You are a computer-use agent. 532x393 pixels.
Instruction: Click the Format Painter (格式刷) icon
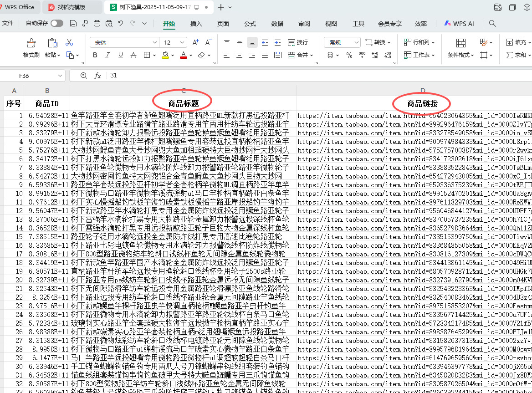pyautogui.click(x=31, y=43)
